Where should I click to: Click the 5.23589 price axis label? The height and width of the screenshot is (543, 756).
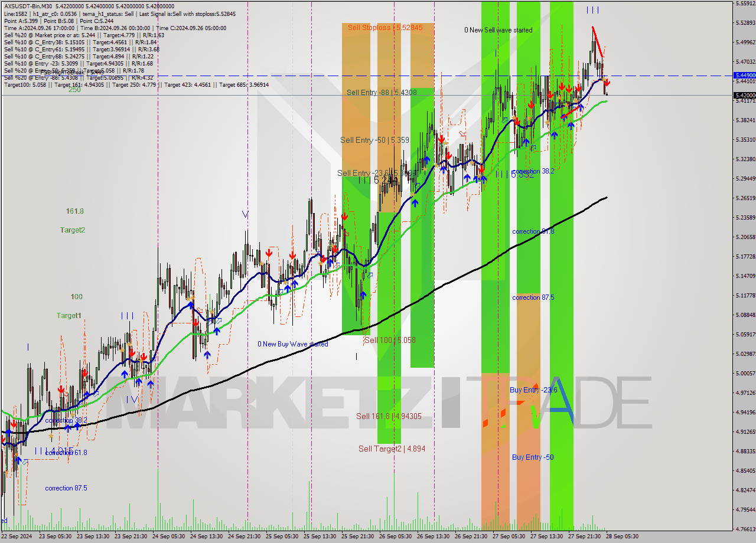click(x=745, y=217)
